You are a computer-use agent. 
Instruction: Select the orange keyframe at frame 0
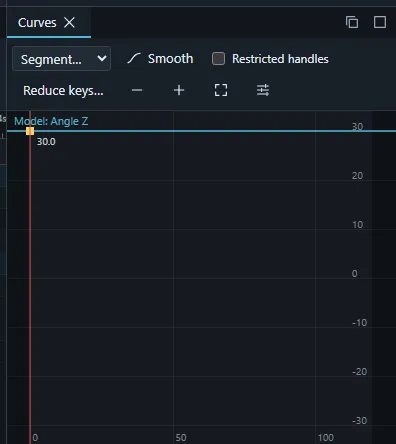click(30, 131)
